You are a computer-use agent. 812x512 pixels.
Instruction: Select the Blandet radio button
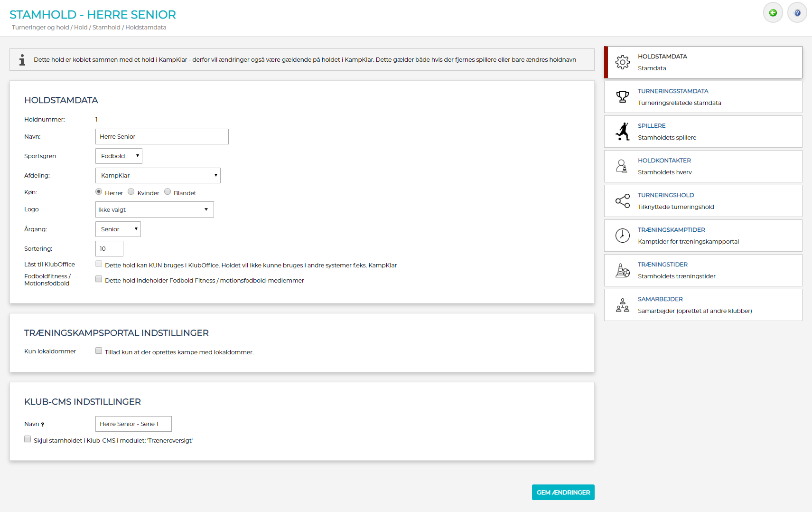pyautogui.click(x=168, y=192)
